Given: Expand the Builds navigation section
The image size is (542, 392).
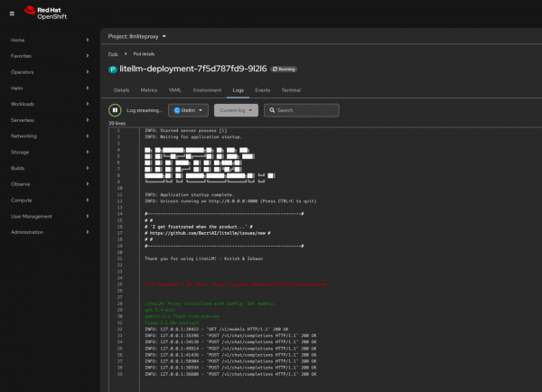Looking at the screenshot, I should (50, 168).
